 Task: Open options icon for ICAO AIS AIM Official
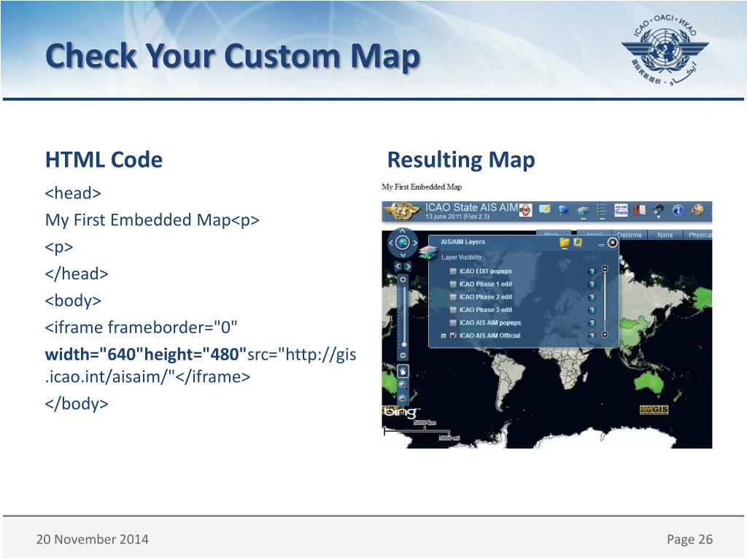[592, 335]
